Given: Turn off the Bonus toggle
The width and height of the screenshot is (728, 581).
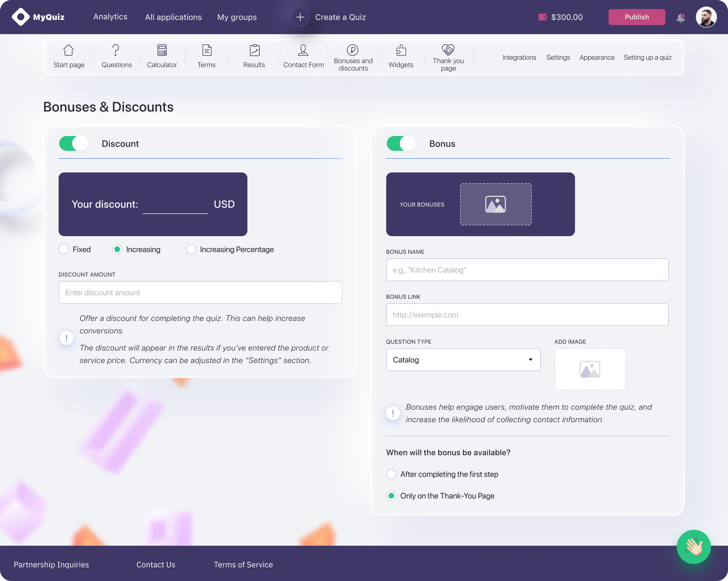Looking at the screenshot, I should (x=401, y=144).
